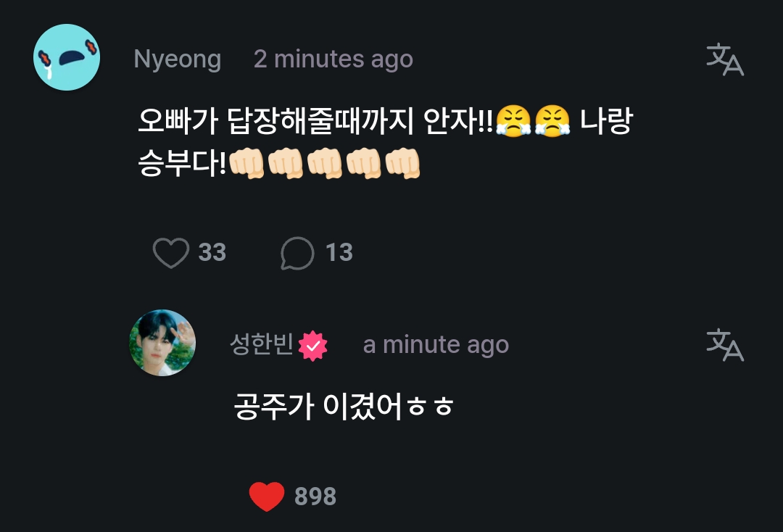The height and width of the screenshot is (532, 783).
Task: Translate Nyeong's comment using the translate icon
Action: [x=725, y=59]
